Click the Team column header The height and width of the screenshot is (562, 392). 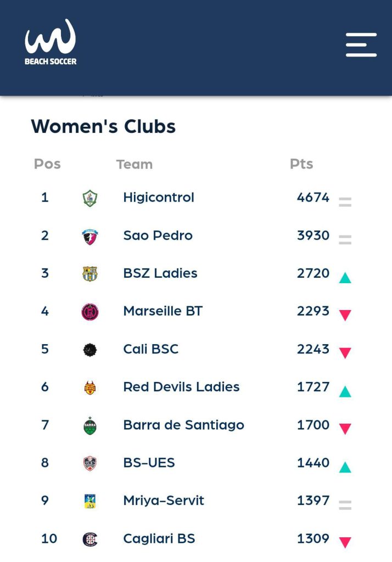[135, 164]
